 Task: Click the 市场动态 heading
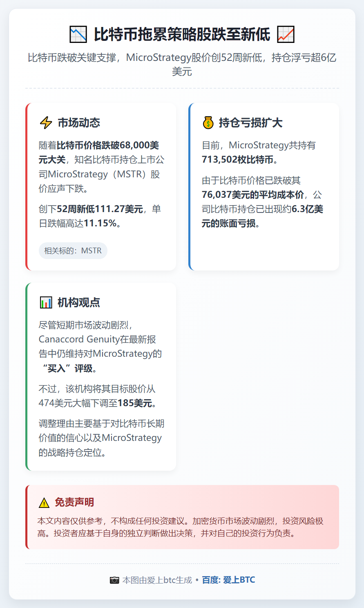79,123
